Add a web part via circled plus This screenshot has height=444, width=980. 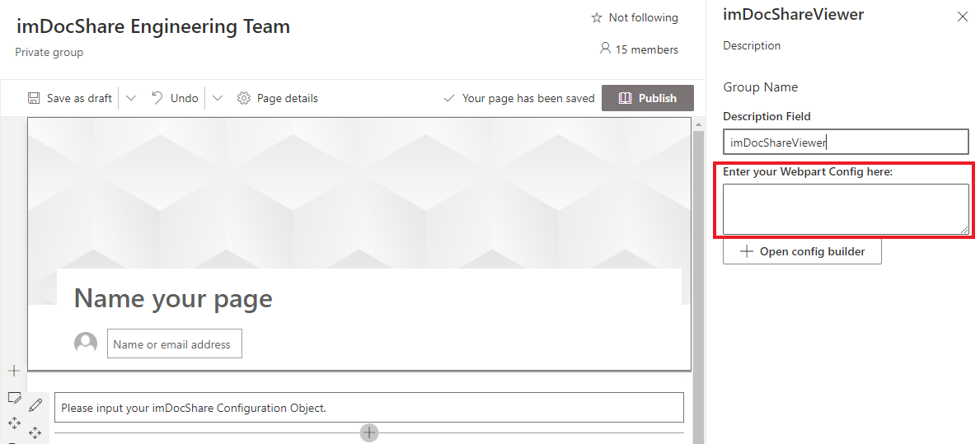tap(369, 432)
